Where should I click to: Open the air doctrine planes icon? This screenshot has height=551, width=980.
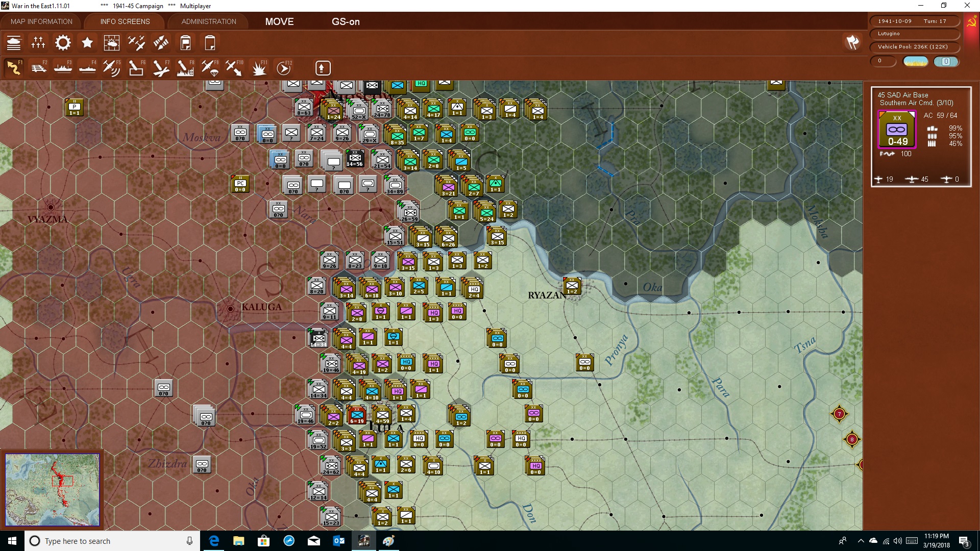136,43
